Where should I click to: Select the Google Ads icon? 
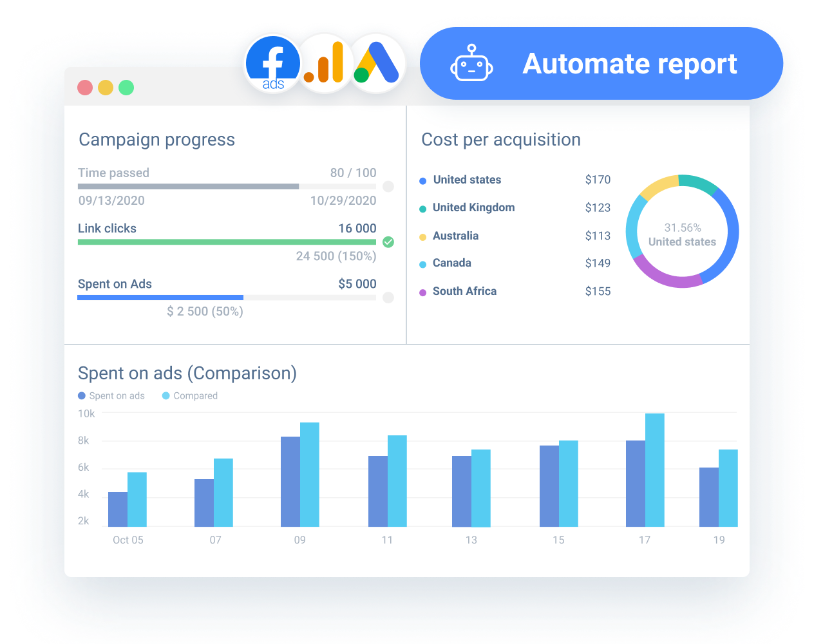376,61
